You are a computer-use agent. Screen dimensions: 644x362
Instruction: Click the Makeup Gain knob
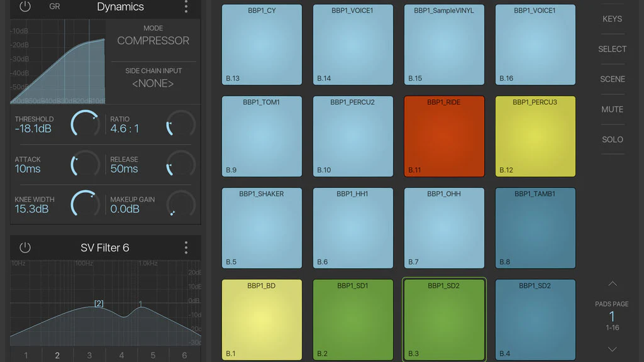tap(180, 204)
